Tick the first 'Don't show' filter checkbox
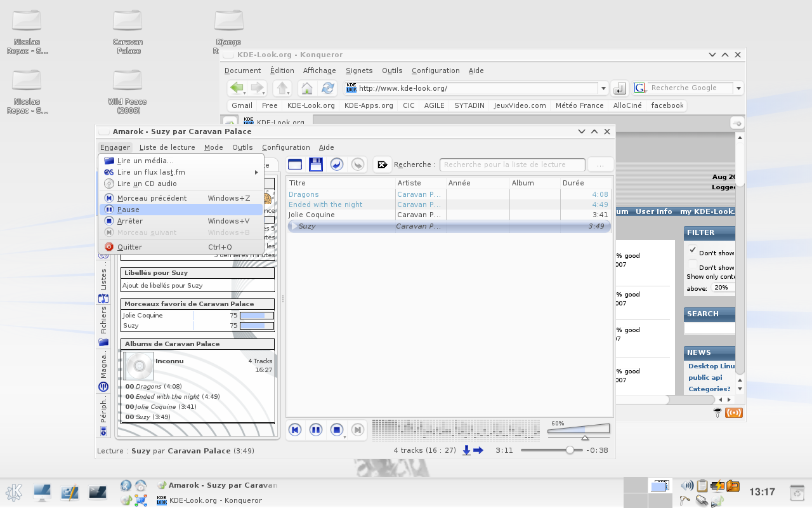The image size is (812, 508). click(x=693, y=250)
